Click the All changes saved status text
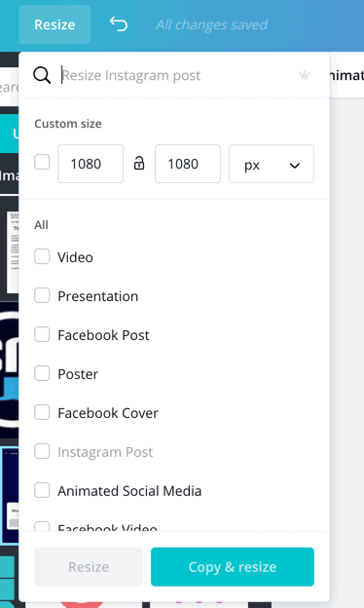Image resolution: width=364 pixels, height=608 pixels. tap(211, 24)
